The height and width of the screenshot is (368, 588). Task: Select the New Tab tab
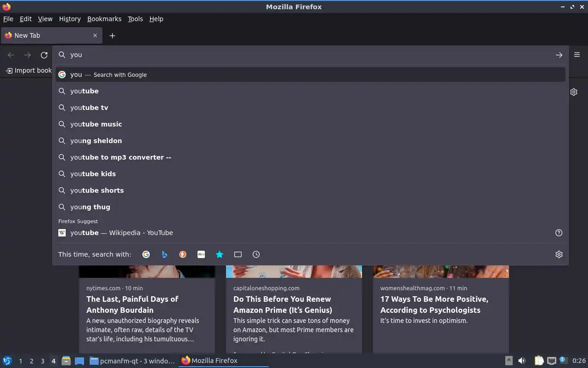51,35
